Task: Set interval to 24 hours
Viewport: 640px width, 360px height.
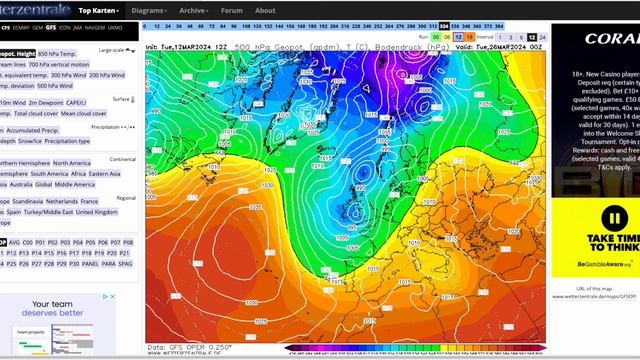Action: (x=542, y=37)
